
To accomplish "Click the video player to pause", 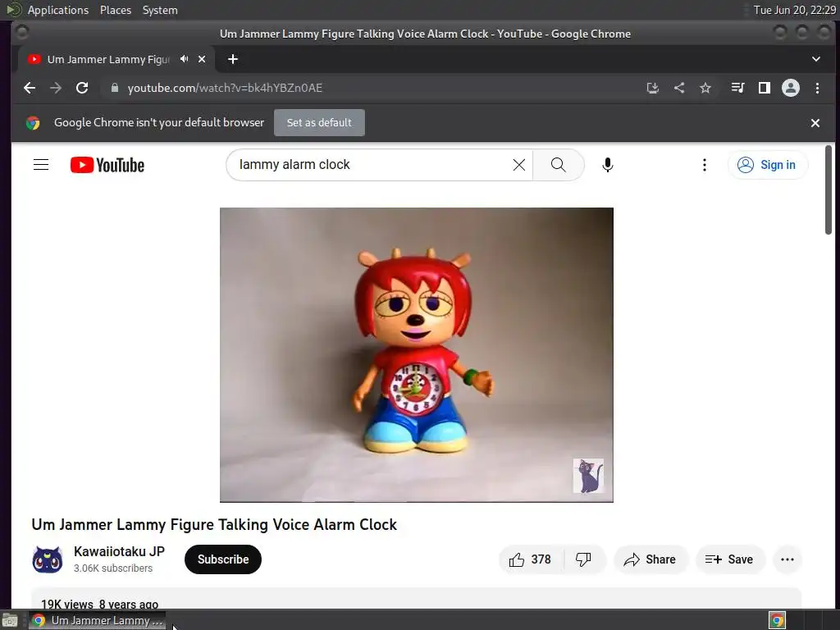I will (416, 354).
